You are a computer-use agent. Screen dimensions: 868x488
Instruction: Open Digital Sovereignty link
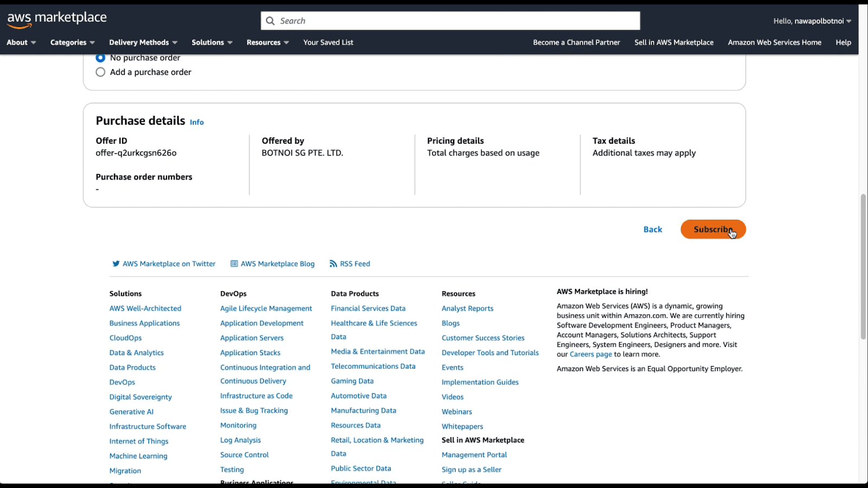[141, 397]
